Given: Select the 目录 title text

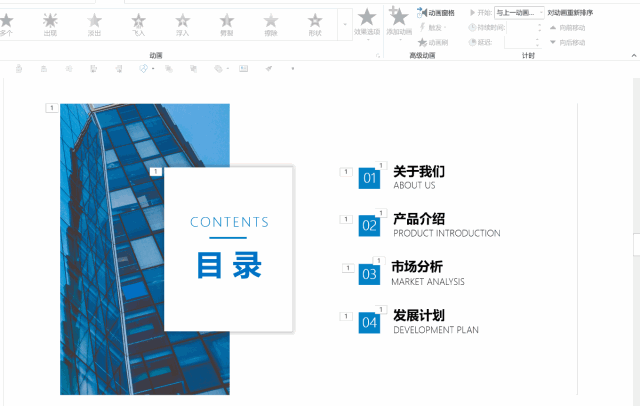Looking at the screenshot, I should tap(229, 265).
